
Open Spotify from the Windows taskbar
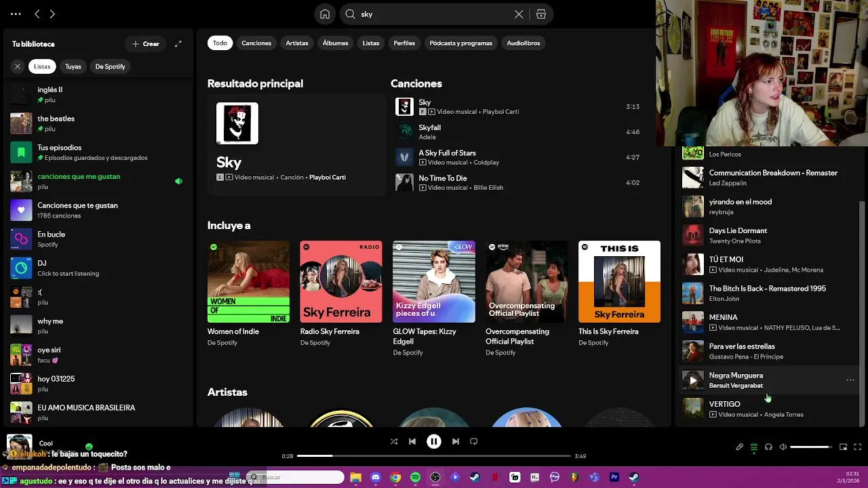415,477
